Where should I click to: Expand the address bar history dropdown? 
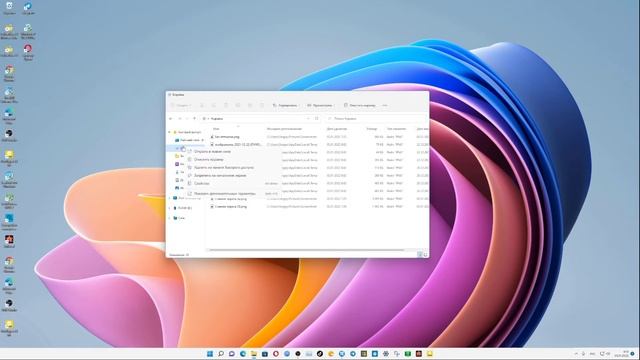pyautogui.click(x=308, y=118)
